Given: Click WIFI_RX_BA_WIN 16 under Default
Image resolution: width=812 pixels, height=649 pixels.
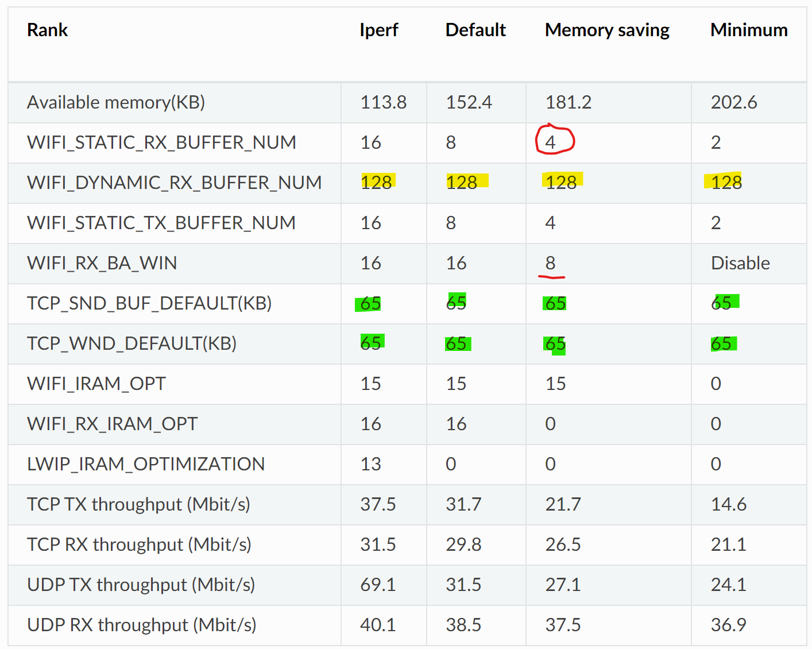Looking at the screenshot, I should (456, 263).
